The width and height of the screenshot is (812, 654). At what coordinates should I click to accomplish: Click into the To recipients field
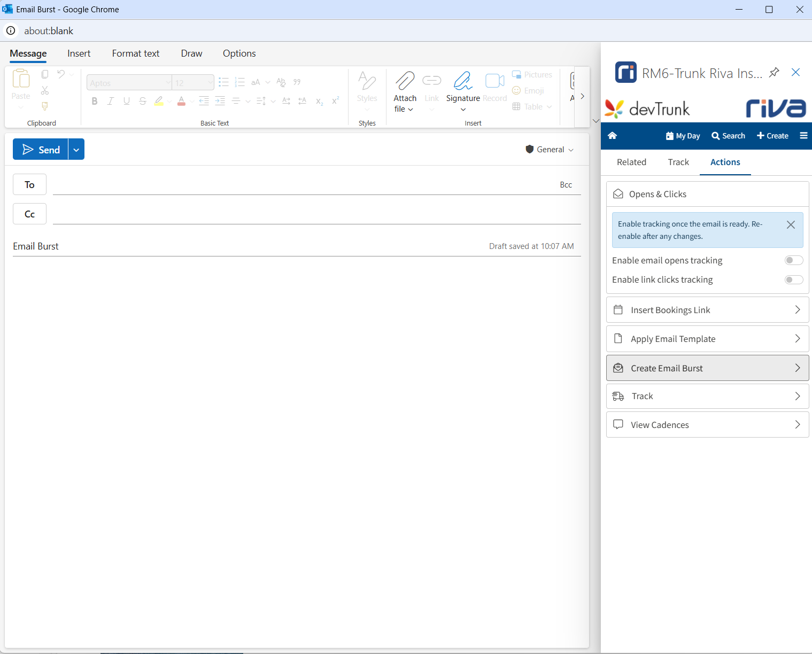(x=299, y=185)
